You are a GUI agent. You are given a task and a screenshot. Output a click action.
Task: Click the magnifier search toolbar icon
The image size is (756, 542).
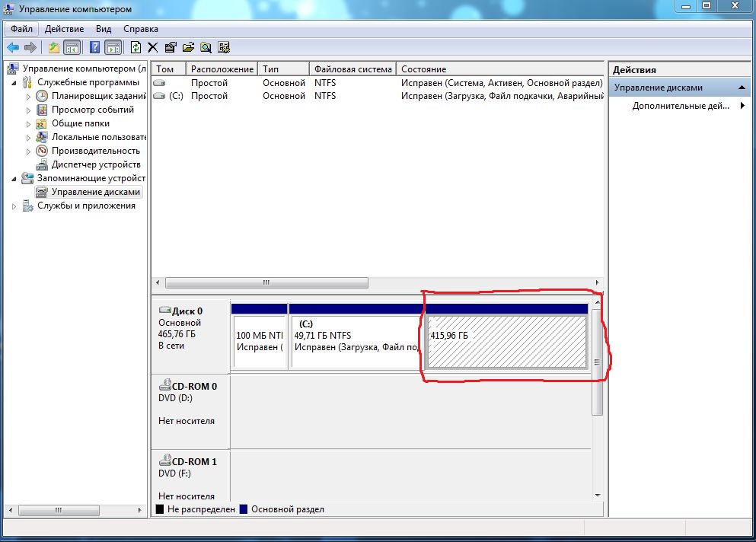coord(206,47)
